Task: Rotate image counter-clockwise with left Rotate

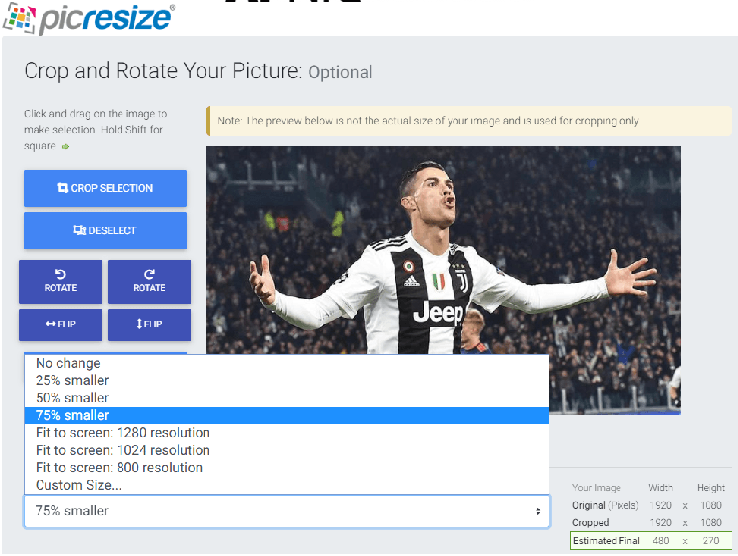Action: pos(60,282)
